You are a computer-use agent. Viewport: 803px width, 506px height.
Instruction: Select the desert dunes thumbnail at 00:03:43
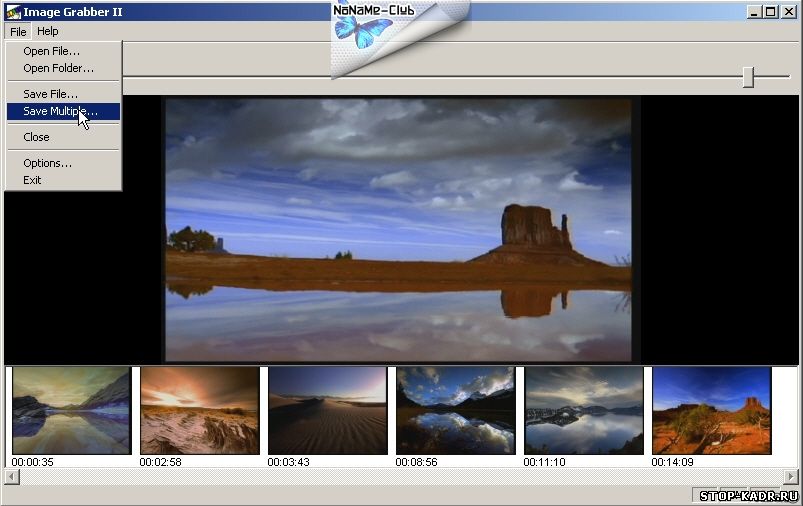pyautogui.click(x=328, y=410)
